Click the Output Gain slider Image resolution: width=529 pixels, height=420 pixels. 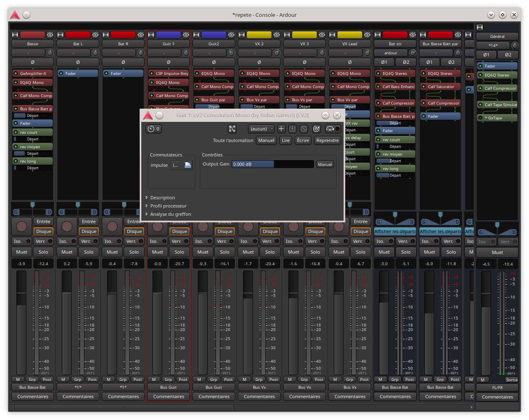click(x=272, y=164)
